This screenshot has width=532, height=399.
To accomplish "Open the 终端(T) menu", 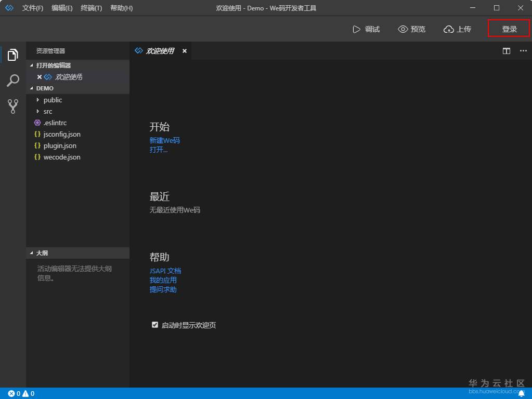I will pos(92,8).
